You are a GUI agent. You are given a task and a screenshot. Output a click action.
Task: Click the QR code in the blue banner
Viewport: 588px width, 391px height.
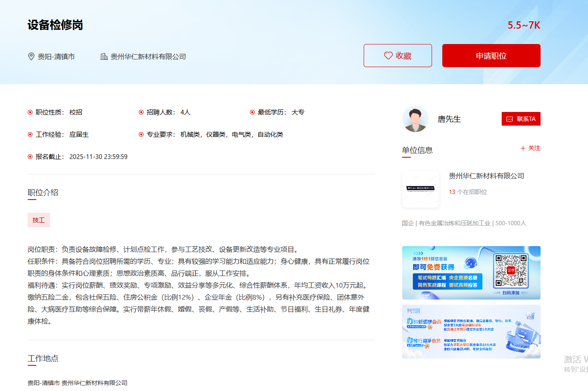click(x=511, y=270)
